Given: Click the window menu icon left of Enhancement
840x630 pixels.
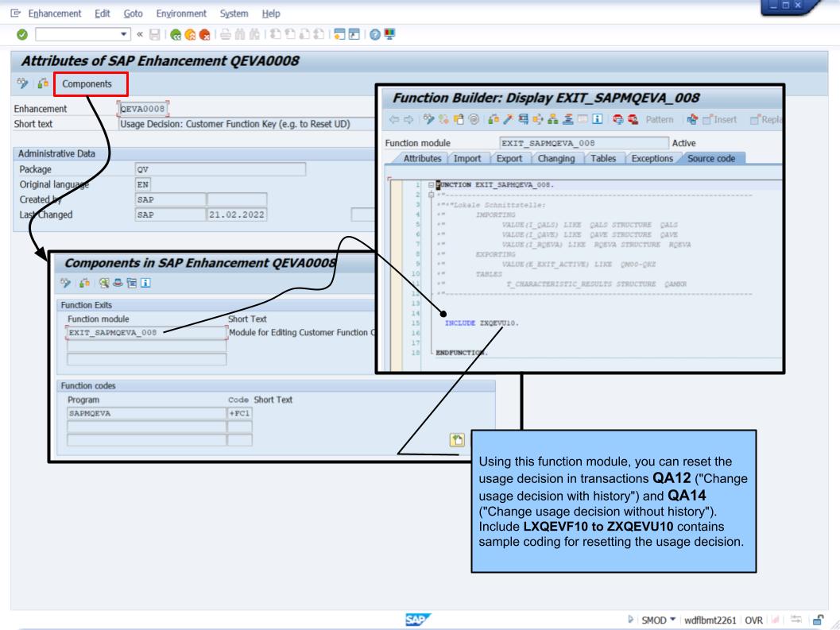Looking at the screenshot, I should (x=16, y=13).
